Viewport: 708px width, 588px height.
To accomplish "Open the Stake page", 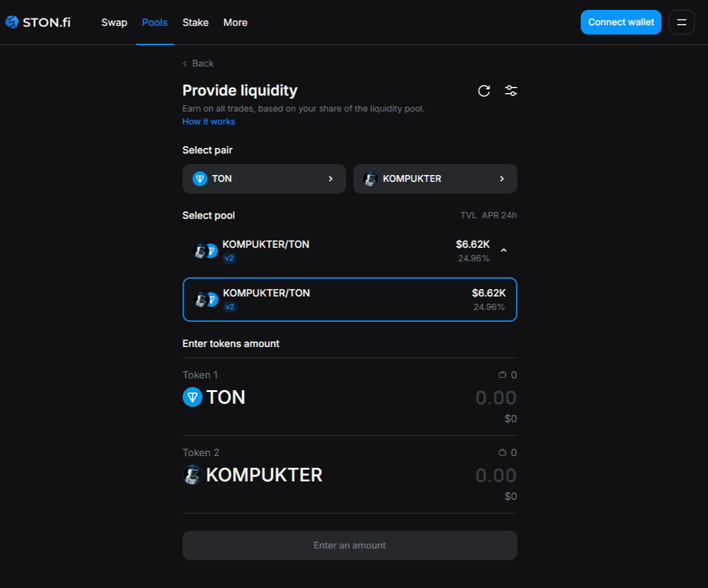I will pyautogui.click(x=195, y=22).
